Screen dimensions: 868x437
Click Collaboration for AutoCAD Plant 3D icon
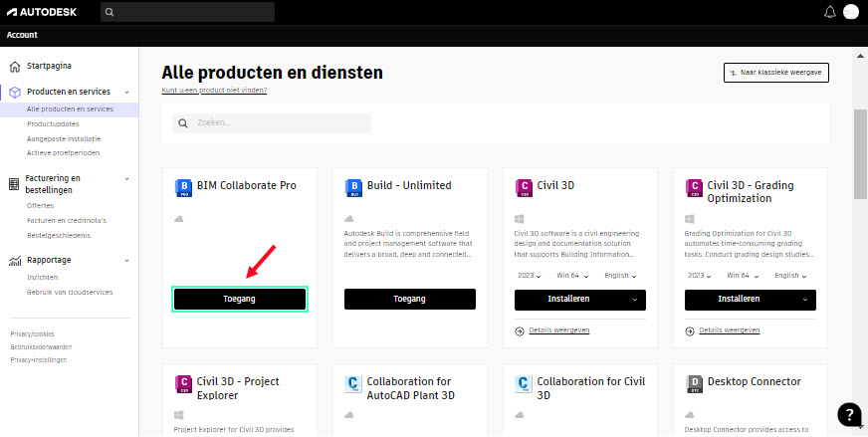(x=353, y=384)
